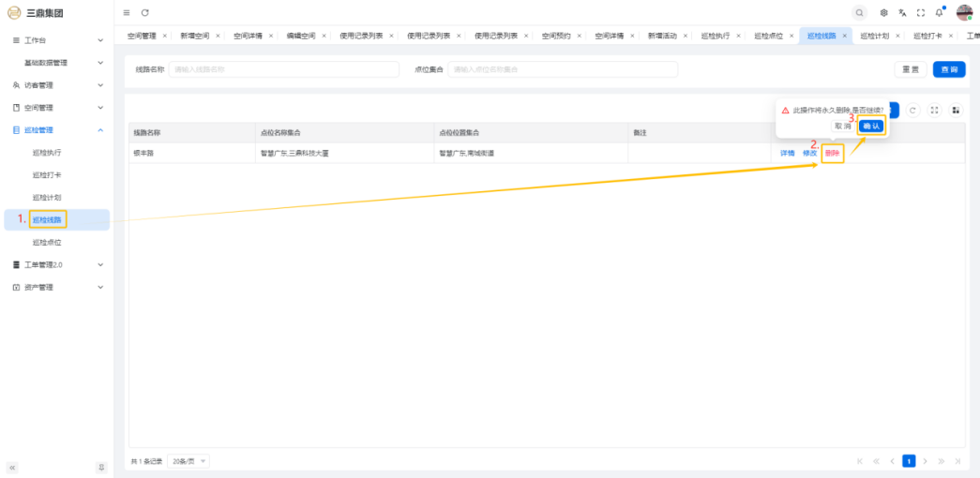Click the blue 查询 button

coord(949,69)
